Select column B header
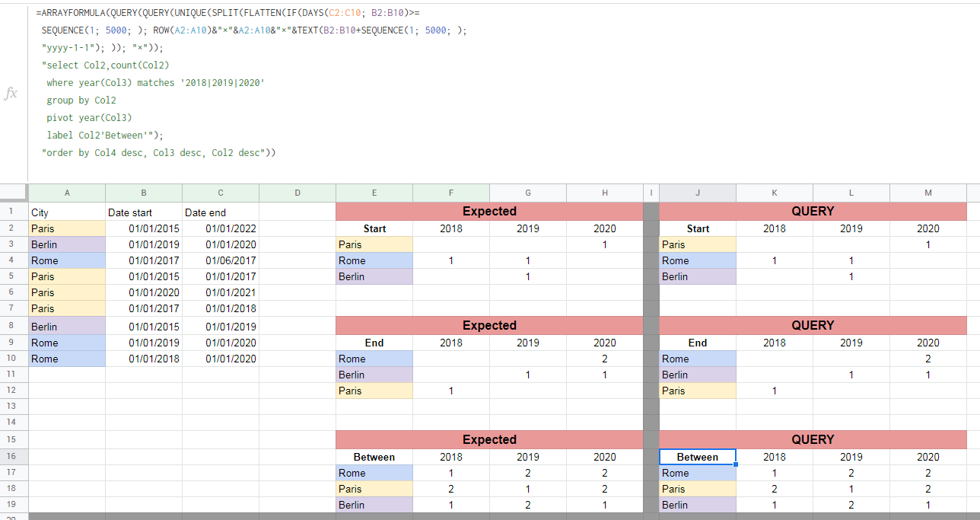The height and width of the screenshot is (520, 980). pyautogui.click(x=144, y=193)
